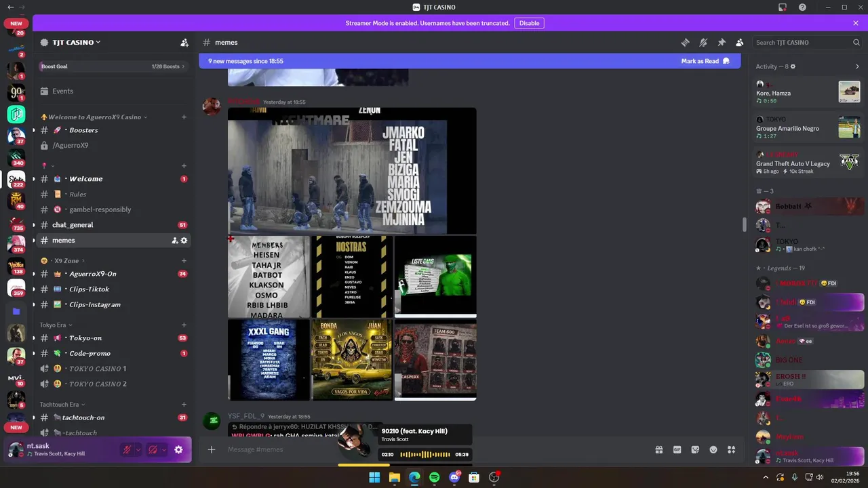868x488 pixels.
Task: Open the sticker picker
Action: click(x=695, y=449)
